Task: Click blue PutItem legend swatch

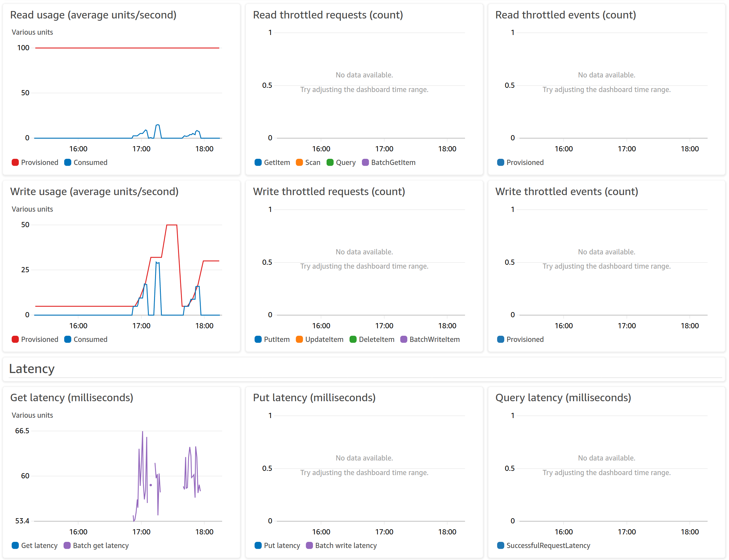Action: 258,339
